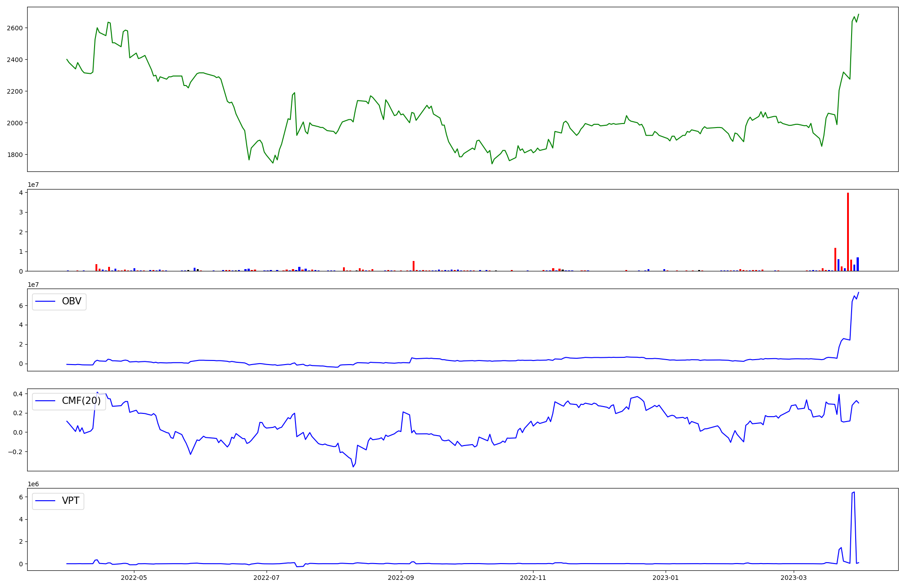Click the 2022-07 x-axis date label

tap(267, 578)
